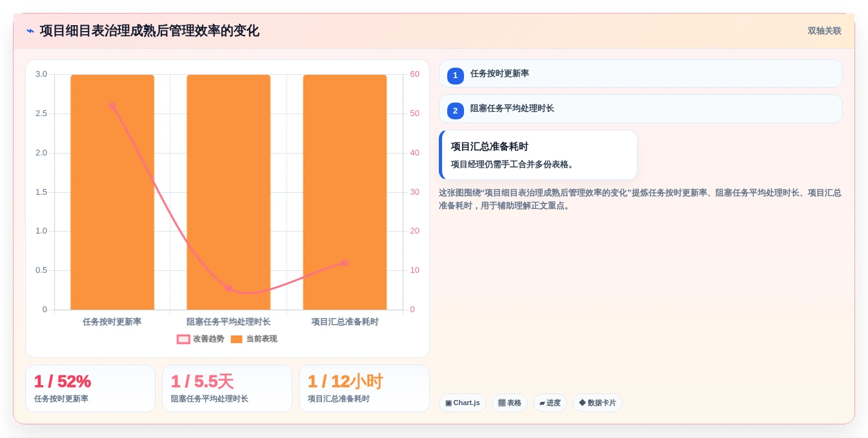The width and height of the screenshot is (868, 438).
Task: Click the blue chart icon beside the title
Action: (30, 31)
